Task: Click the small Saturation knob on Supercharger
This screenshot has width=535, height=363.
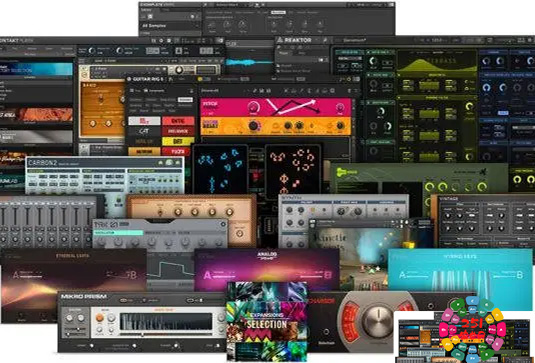Action: tap(327, 332)
